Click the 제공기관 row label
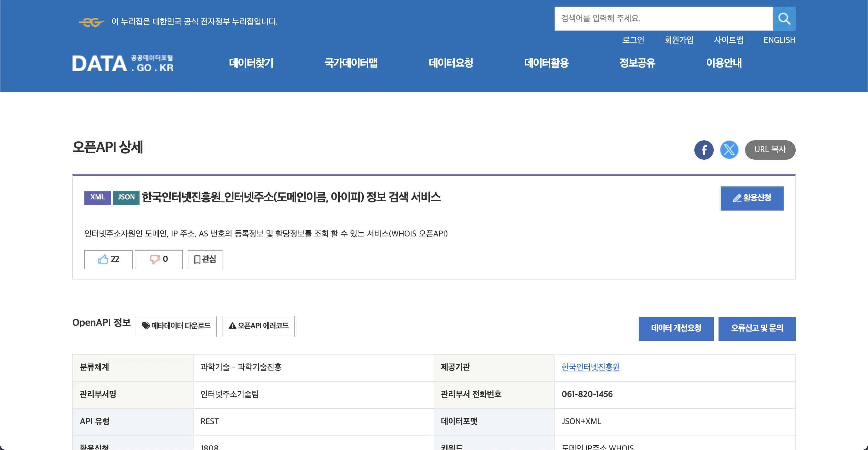Viewport: 868px width, 450px height. point(455,367)
